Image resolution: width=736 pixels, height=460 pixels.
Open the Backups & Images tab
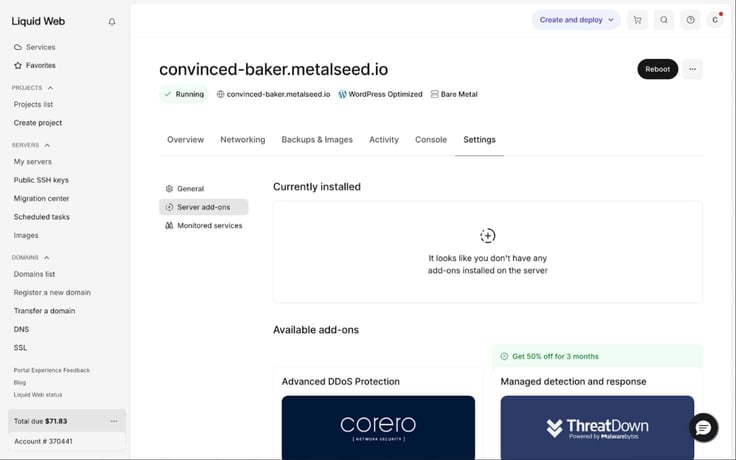tap(317, 139)
